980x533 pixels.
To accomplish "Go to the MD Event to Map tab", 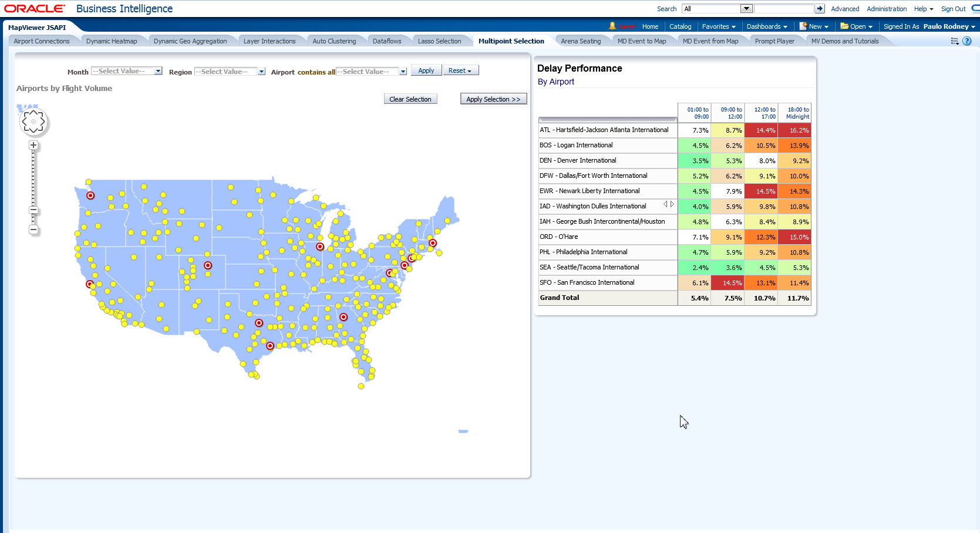I will pyautogui.click(x=642, y=41).
